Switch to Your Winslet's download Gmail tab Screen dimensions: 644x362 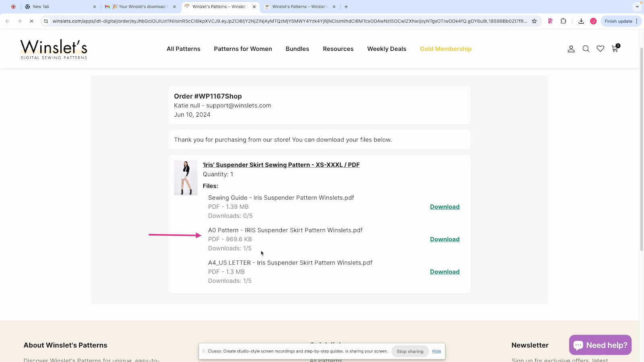[140, 6]
